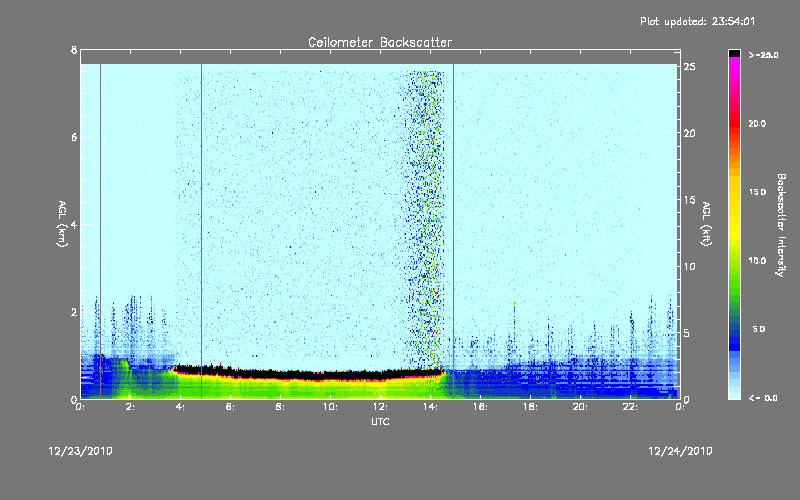Viewport: 800px width, 500px height.
Task: Click the 20 kft tick label on the right axis
Action: (689, 133)
